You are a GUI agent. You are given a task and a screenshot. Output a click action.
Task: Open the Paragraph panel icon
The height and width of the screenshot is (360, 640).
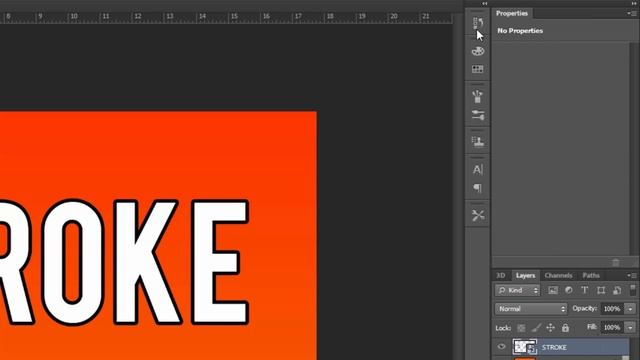point(478,188)
